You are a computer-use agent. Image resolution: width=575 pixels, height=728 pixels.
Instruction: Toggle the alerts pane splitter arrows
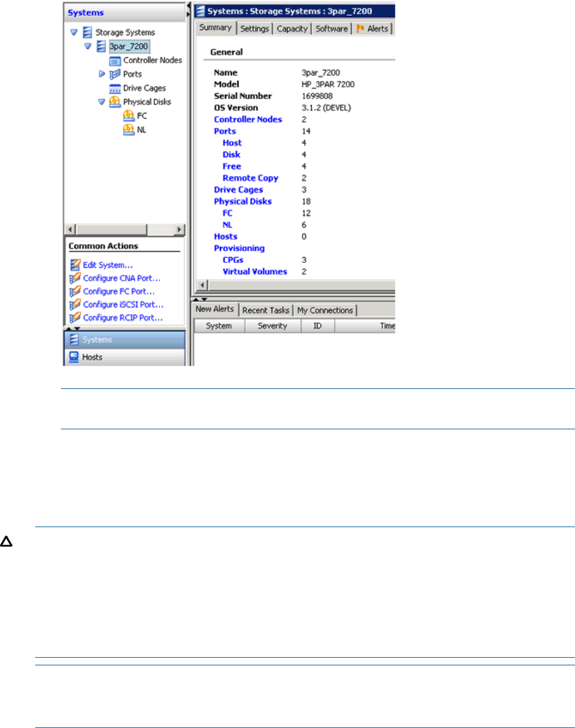click(200, 299)
